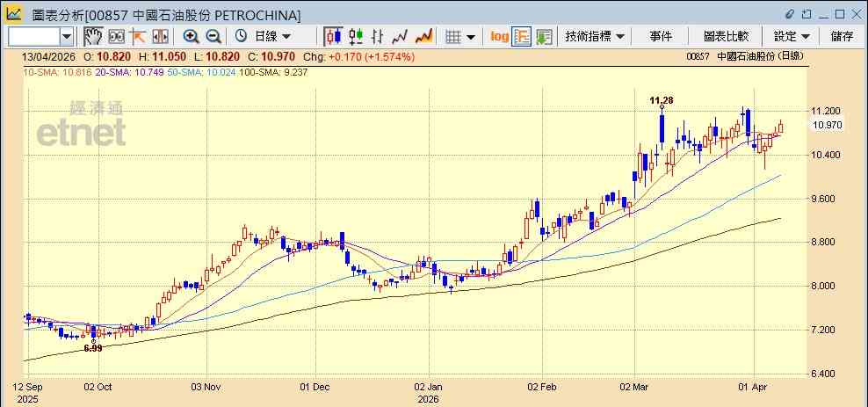Open the grid lines dropdown arrow
Viewport: 868px width, 407px height.
471,37
